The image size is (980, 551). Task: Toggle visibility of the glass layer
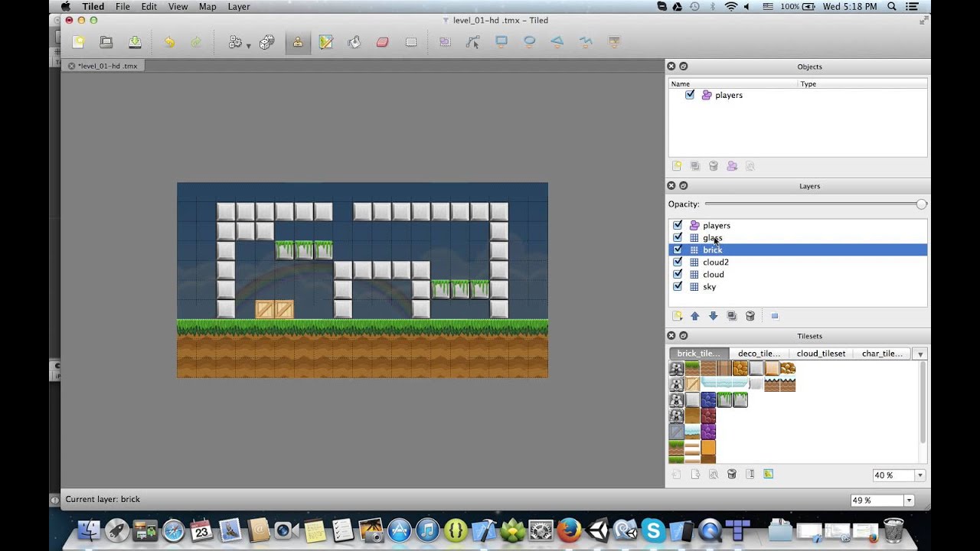pyautogui.click(x=678, y=238)
